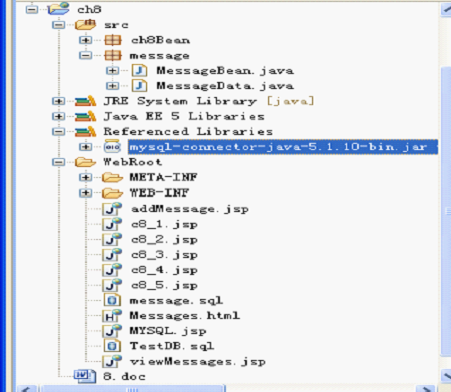Click c8_4.jsp file icon
This screenshot has width=451, height=392.
coord(112,270)
